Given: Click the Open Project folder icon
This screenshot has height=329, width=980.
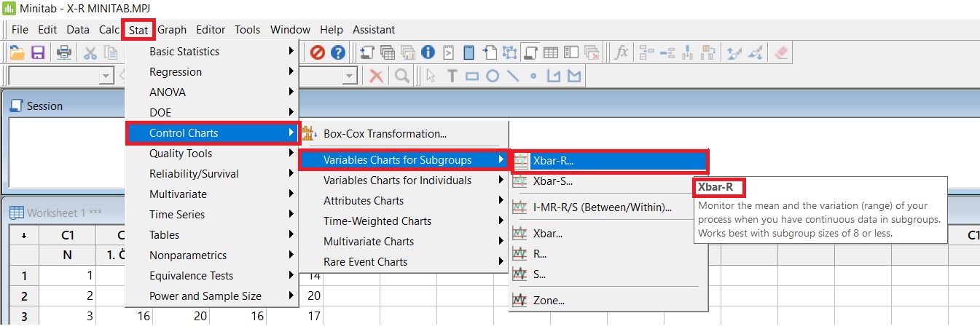Looking at the screenshot, I should click(17, 52).
